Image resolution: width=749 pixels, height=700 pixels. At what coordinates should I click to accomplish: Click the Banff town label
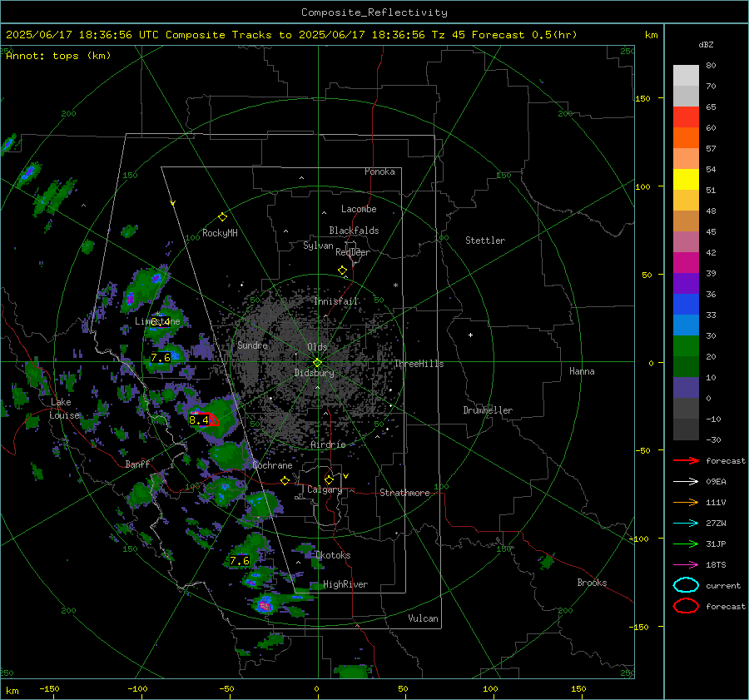(x=137, y=464)
